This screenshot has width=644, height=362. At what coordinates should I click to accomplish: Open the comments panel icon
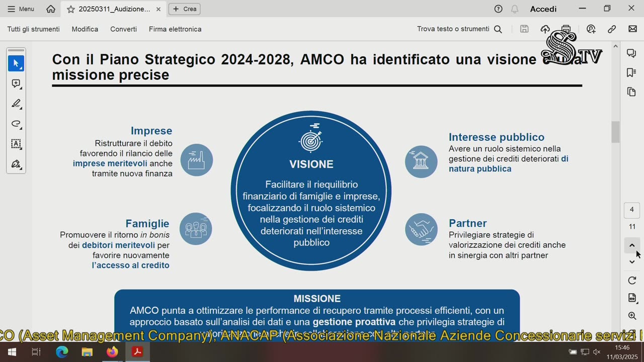631,53
